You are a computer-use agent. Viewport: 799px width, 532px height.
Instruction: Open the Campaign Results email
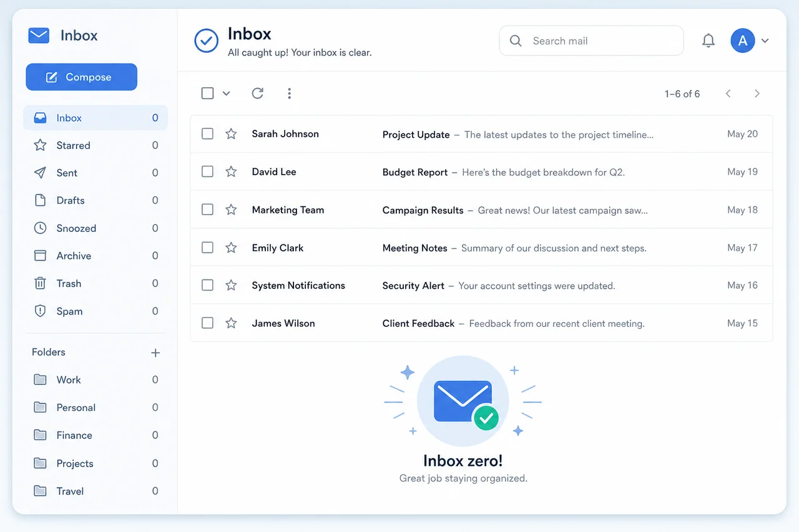pos(481,210)
